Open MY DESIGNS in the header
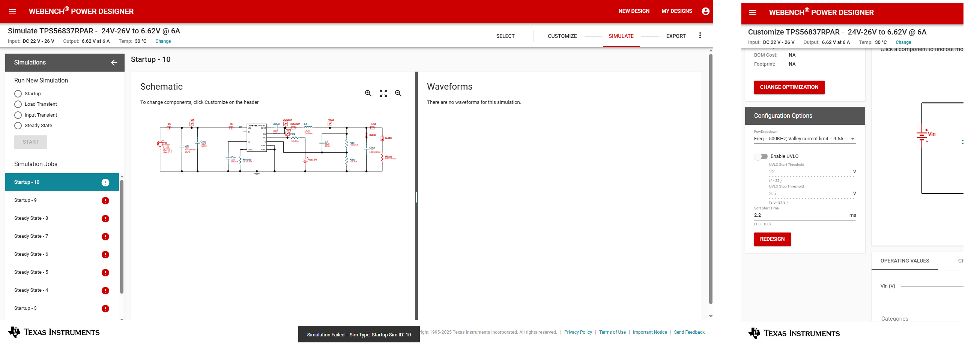This screenshot has height=354, width=980. point(676,11)
